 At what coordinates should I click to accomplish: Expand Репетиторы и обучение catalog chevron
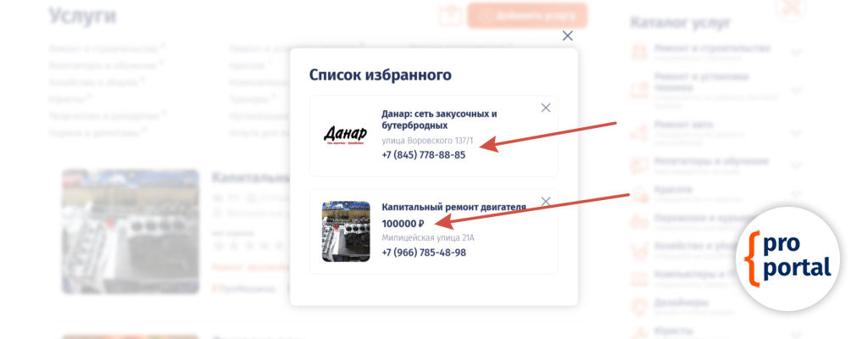pos(797,165)
